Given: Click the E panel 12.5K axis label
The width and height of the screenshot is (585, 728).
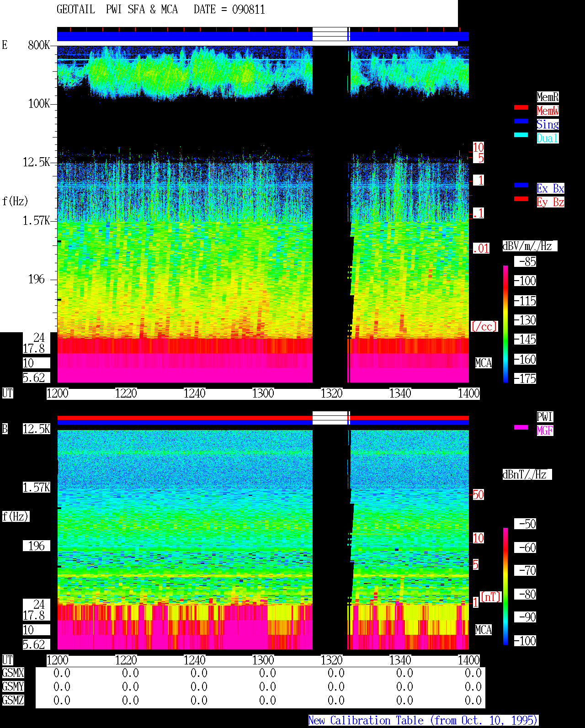Looking at the screenshot, I should point(37,162).
